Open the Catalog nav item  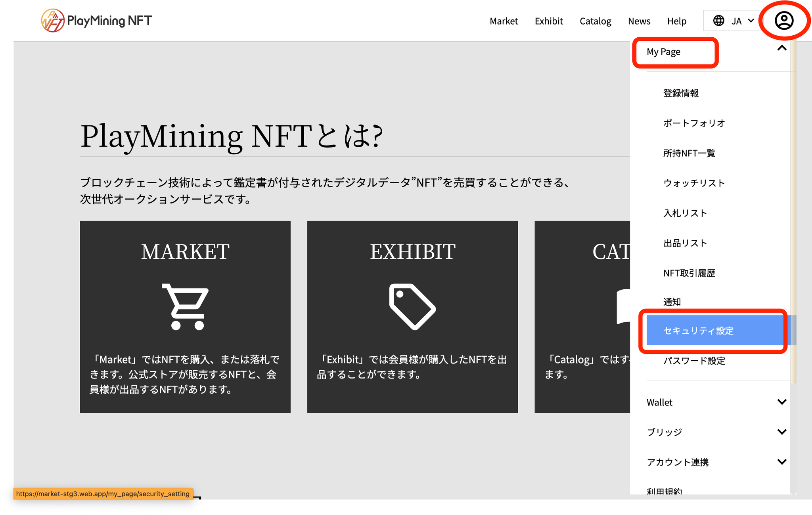(595, 21)
